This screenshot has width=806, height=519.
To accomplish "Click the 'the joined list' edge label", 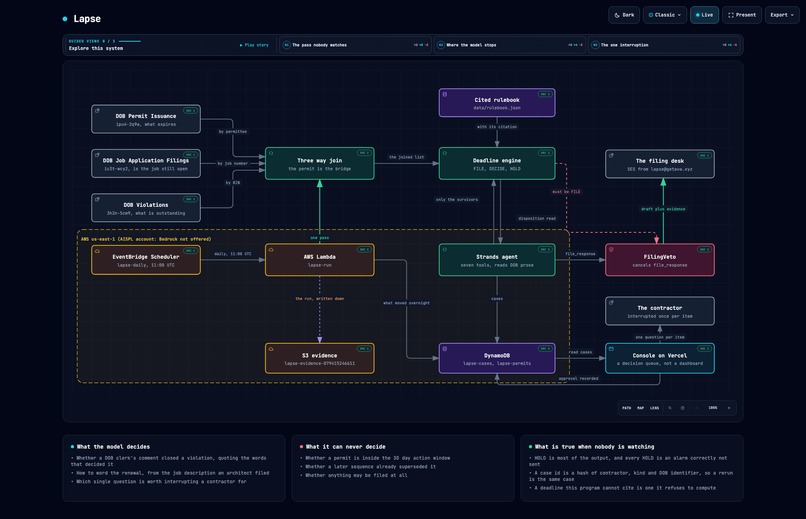I will point(407,157).
